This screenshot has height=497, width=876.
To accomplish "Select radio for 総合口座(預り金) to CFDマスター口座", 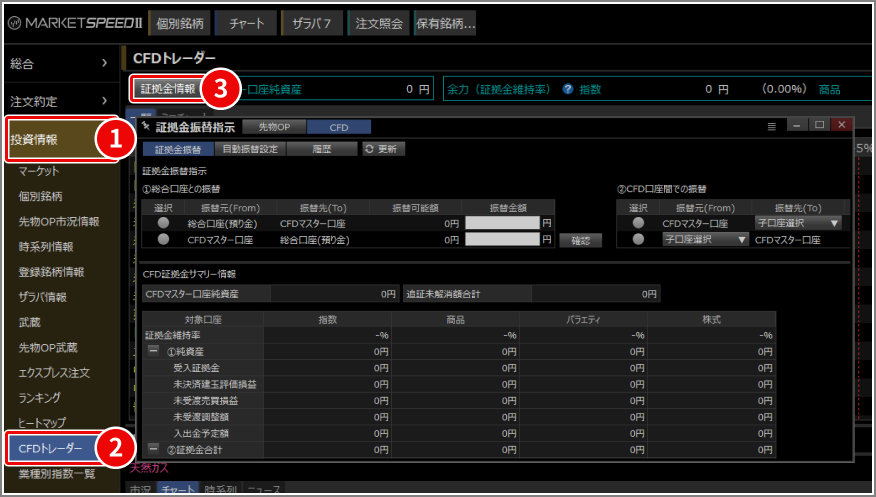I will click(163, 223).
